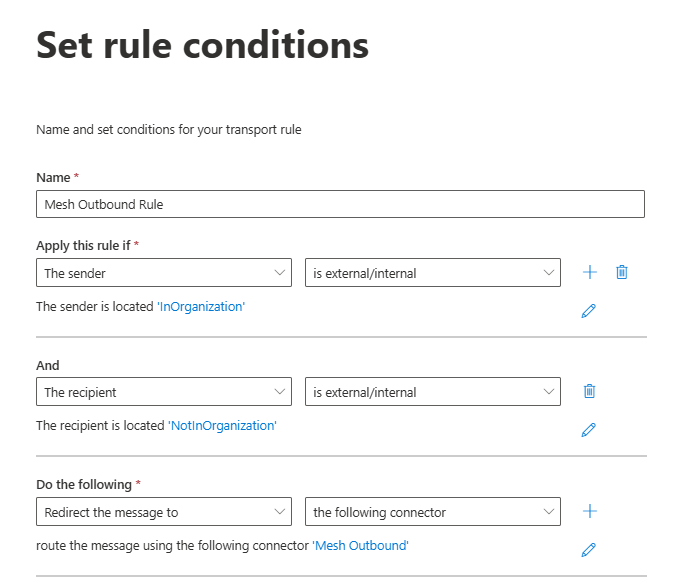Open 'The recipient' condition dropdown
Screen dimensions: 697x588
point(164,392)
